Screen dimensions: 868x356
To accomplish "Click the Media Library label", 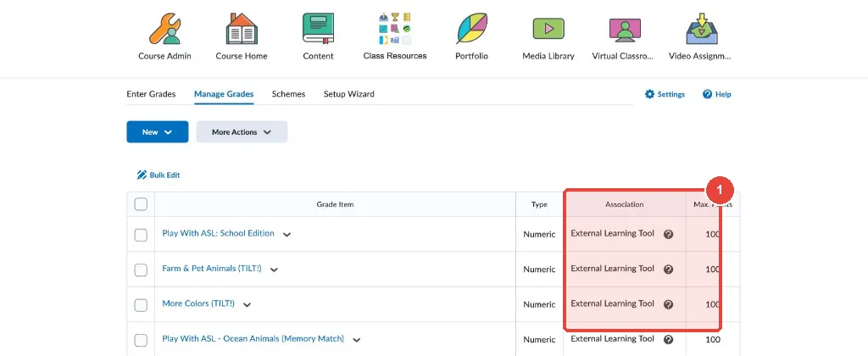I will tap(548, 56).
